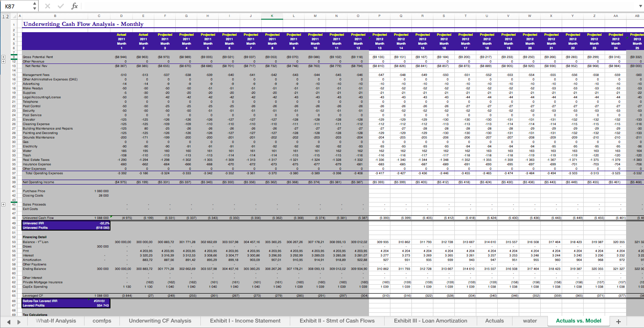Open the What-If Analysis sheet
Viewport: 644px width, 328px height.
click(55, 321)
